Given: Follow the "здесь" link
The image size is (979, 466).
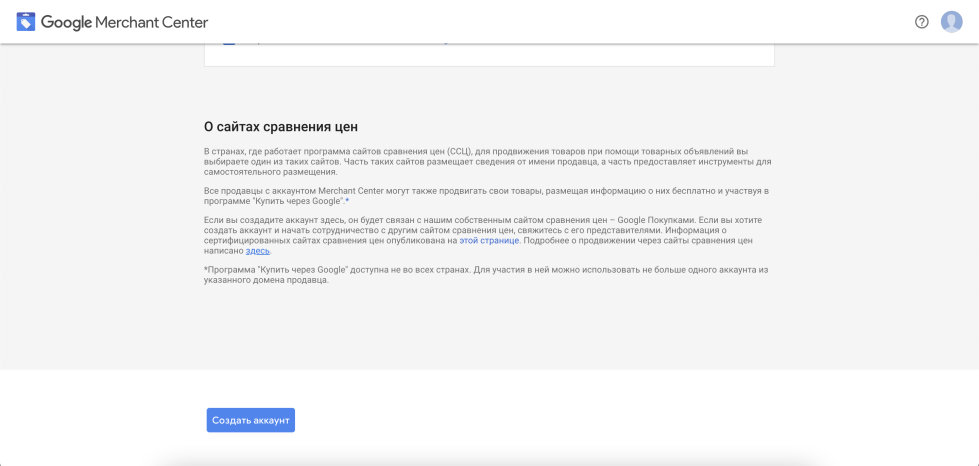Looking at the screenshot, I should pyautogui.click(x=257, y=251).
